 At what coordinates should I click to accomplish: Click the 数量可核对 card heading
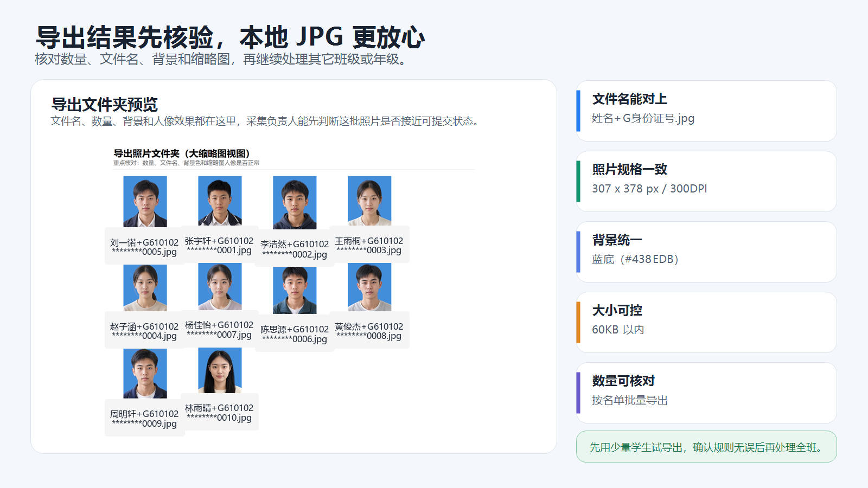[623, 381]
